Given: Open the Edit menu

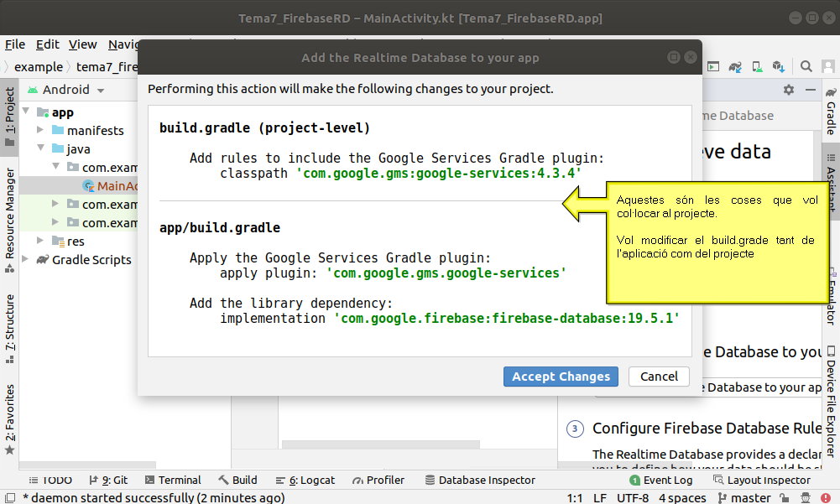Looking at the screenshot, I should pyautogui.click(x=47, y=44).
